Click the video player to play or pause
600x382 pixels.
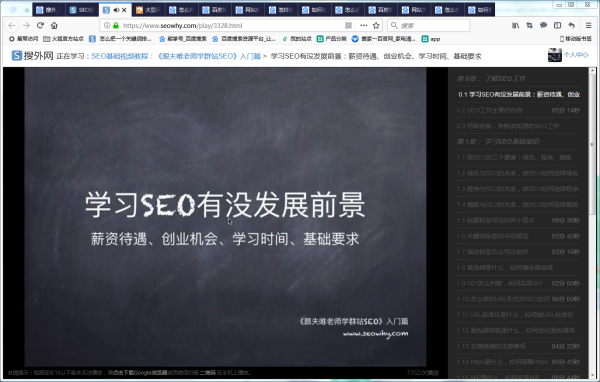[x=225, y=217]
